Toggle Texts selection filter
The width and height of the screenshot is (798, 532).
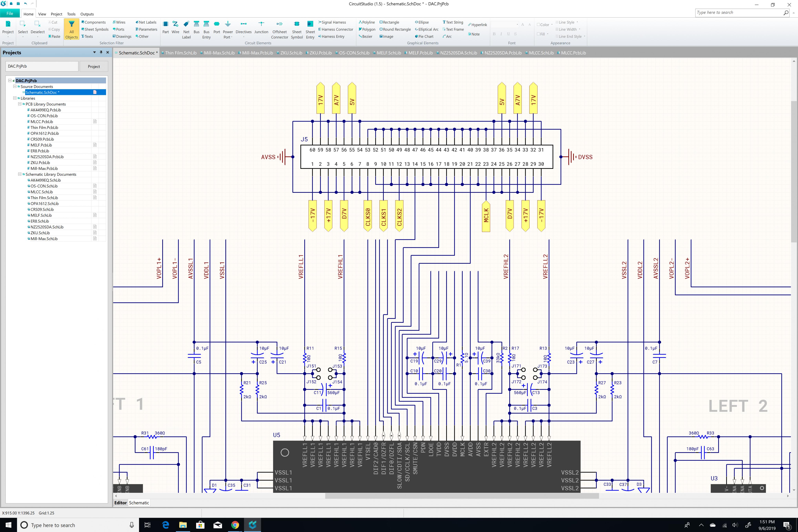pos(87,36)
